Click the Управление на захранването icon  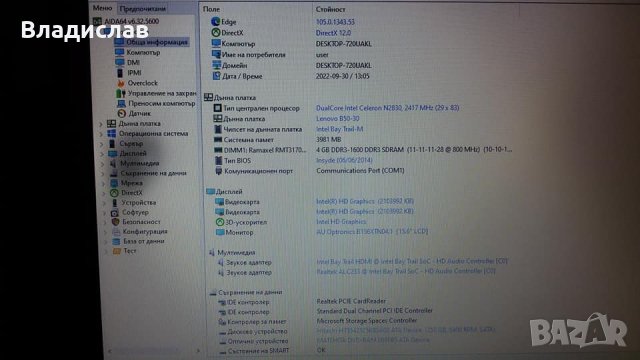[x=121, y=93]
